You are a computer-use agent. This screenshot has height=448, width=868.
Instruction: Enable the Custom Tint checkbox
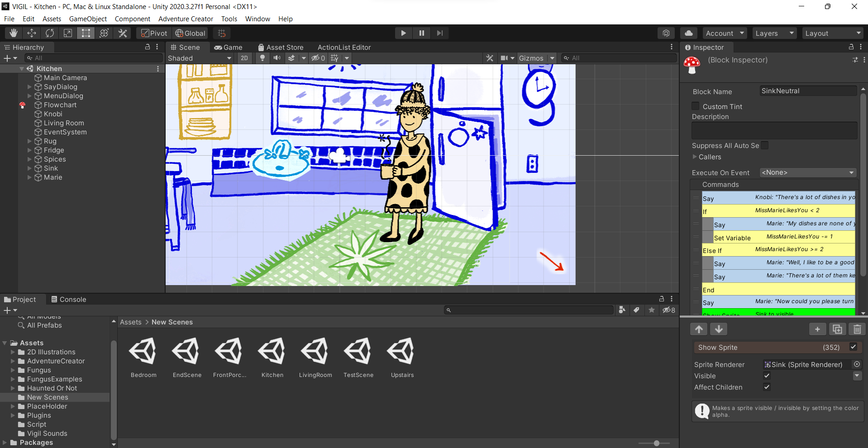click(x=696, y=106)
